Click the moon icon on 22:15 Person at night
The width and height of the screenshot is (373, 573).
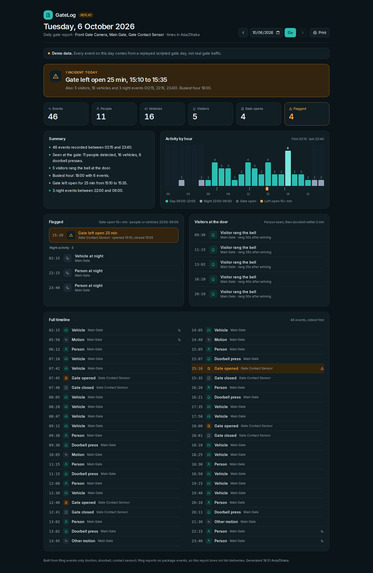click(x=68, y=273)
